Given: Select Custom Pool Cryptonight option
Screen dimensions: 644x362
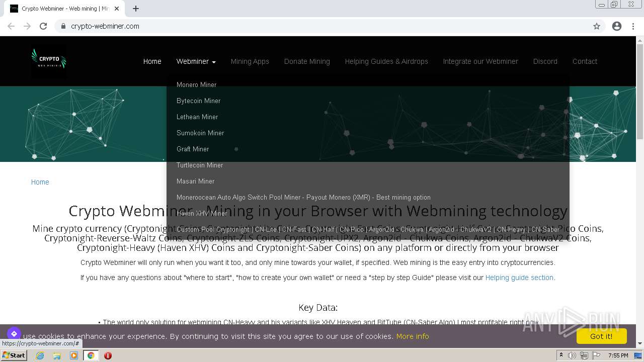Looking at the screenshot, I should (367, 229).
